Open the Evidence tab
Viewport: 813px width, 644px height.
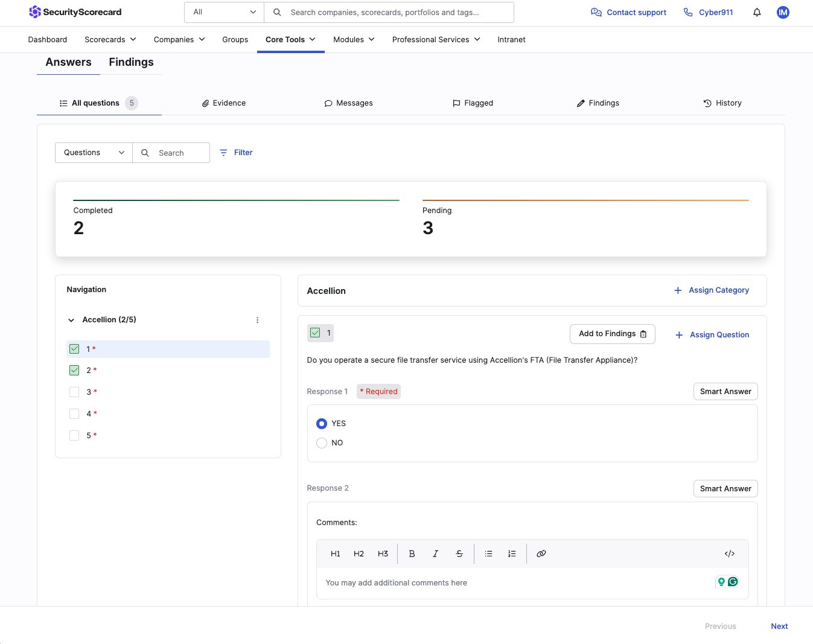point(224,103)
